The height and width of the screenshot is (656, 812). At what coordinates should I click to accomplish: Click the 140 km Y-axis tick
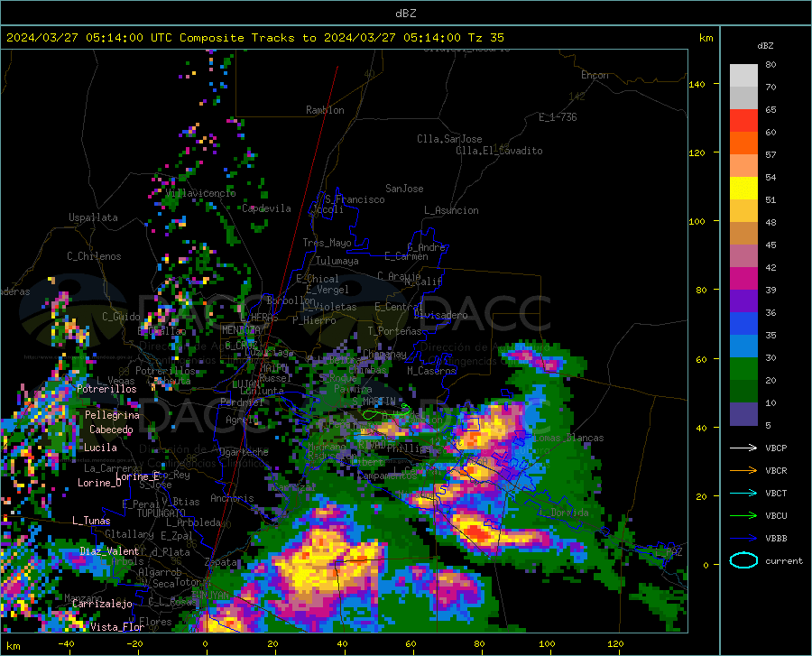click(x=697, y=84)
